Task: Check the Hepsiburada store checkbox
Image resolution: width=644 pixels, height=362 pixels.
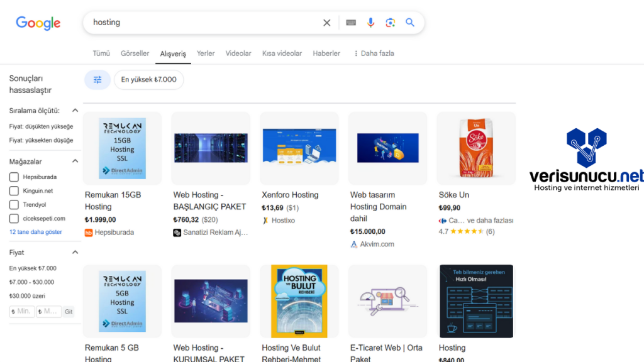Action: coord(14,177)
